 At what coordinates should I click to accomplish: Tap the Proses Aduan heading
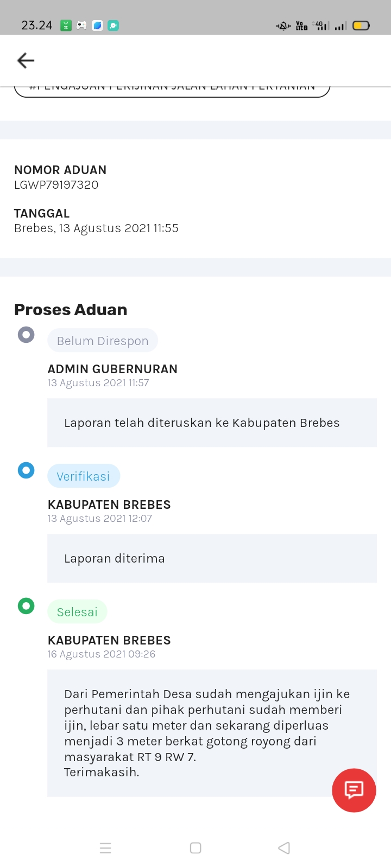(71, 310)
